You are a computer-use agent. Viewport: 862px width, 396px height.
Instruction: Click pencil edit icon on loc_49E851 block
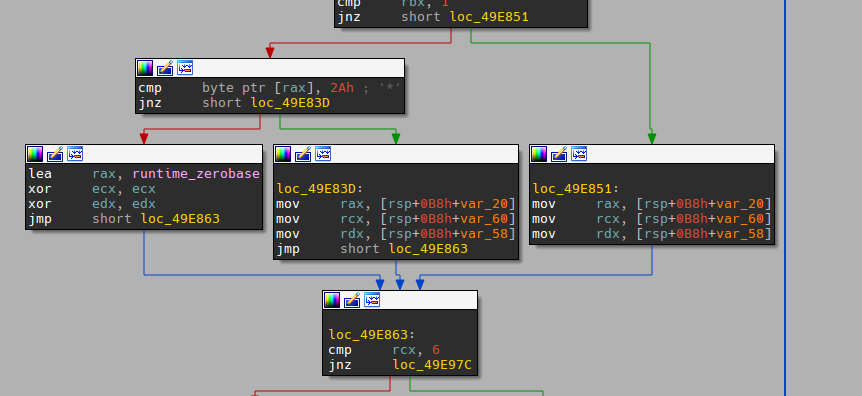(559, 154)
